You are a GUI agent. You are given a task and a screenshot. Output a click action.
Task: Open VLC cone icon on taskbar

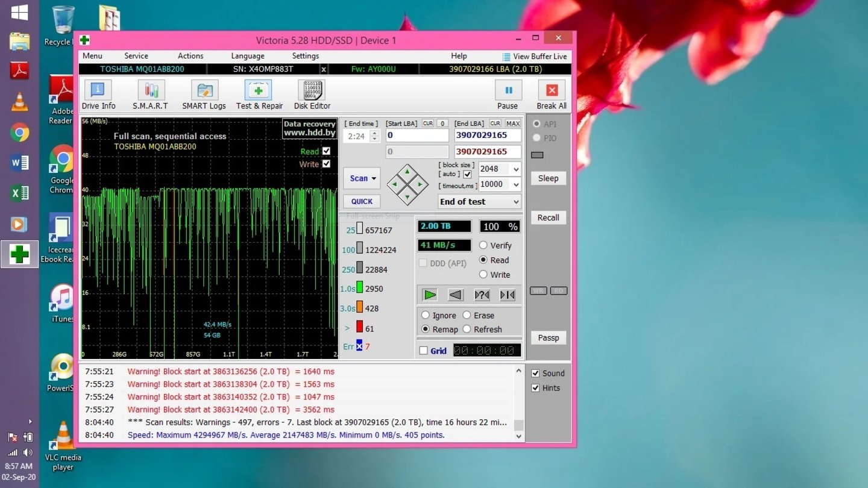(19, 102)
